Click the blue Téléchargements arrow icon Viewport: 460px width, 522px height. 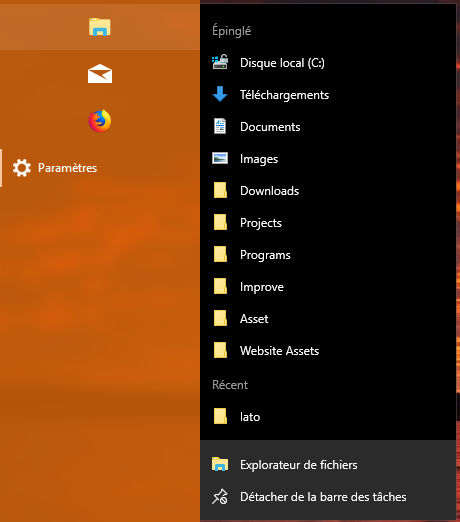[x=220, y=94]
